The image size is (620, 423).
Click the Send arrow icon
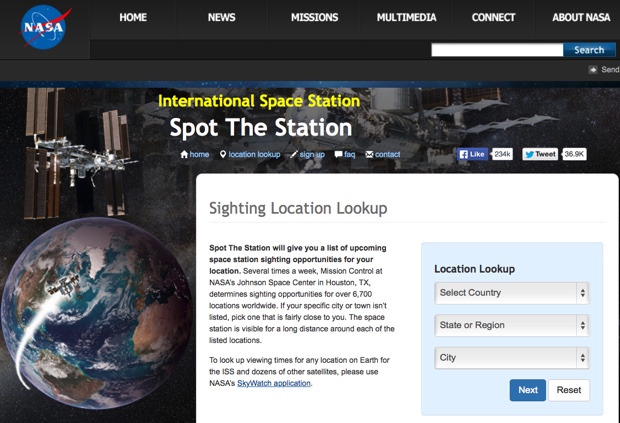pyautogui.click(x=593, y=70)
